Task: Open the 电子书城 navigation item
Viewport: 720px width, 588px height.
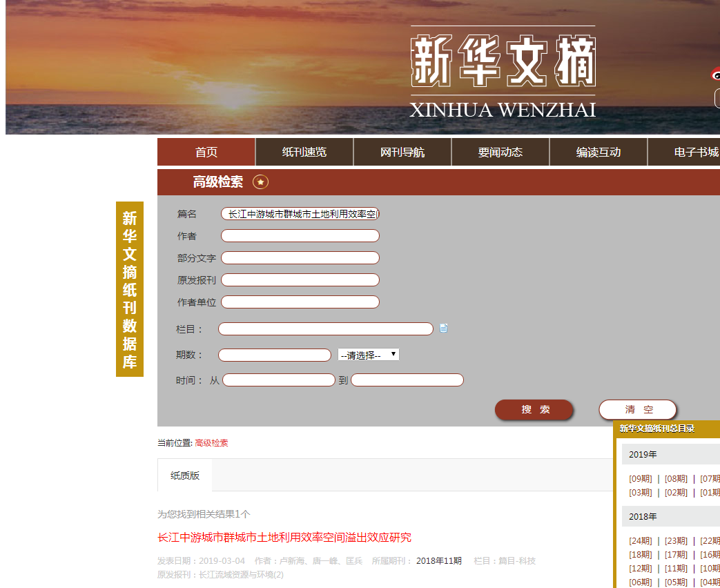Action: pyautogui.click(x=684, y=152)
